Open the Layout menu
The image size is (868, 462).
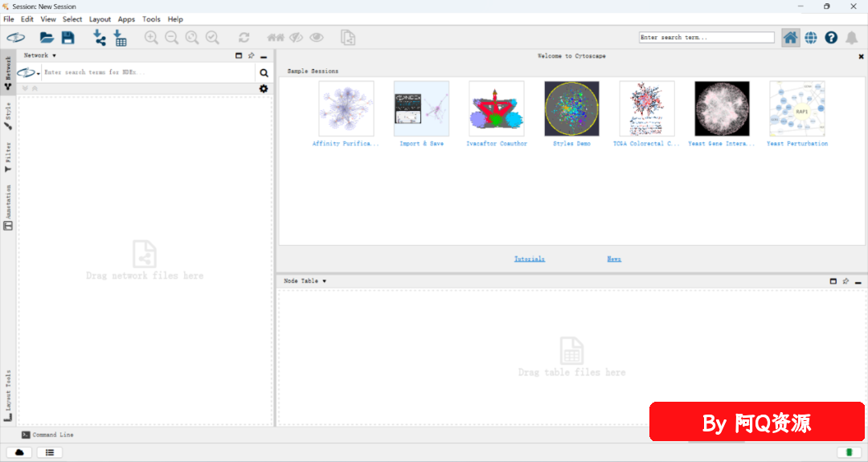coord(100,18)
